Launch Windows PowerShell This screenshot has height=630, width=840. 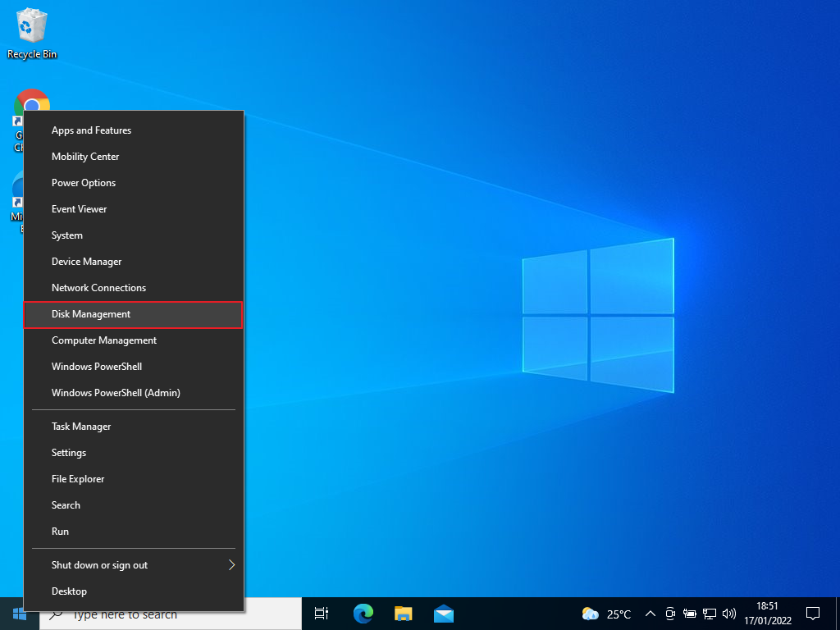(x=134, y=367)
